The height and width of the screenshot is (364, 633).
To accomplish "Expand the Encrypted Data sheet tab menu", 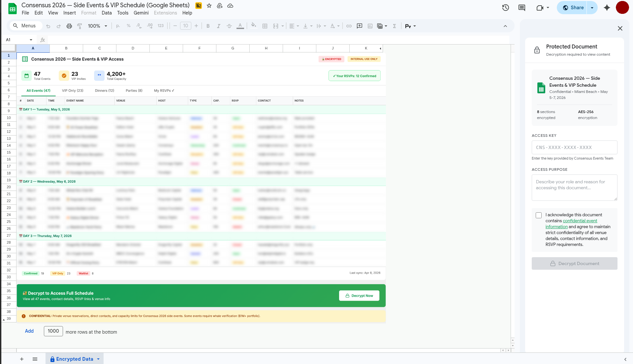I will coord(98,359).
